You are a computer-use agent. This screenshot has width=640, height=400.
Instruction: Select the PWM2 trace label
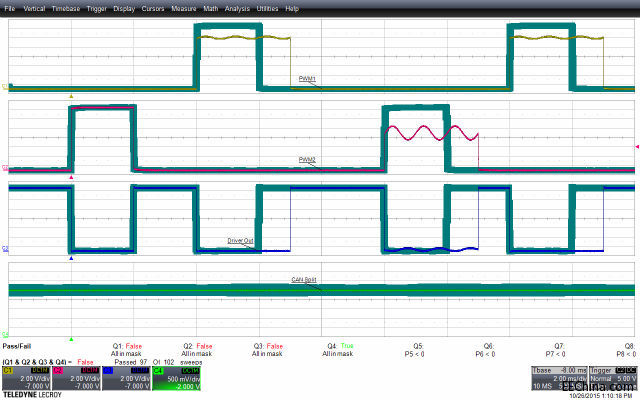(x=307, y=160)
